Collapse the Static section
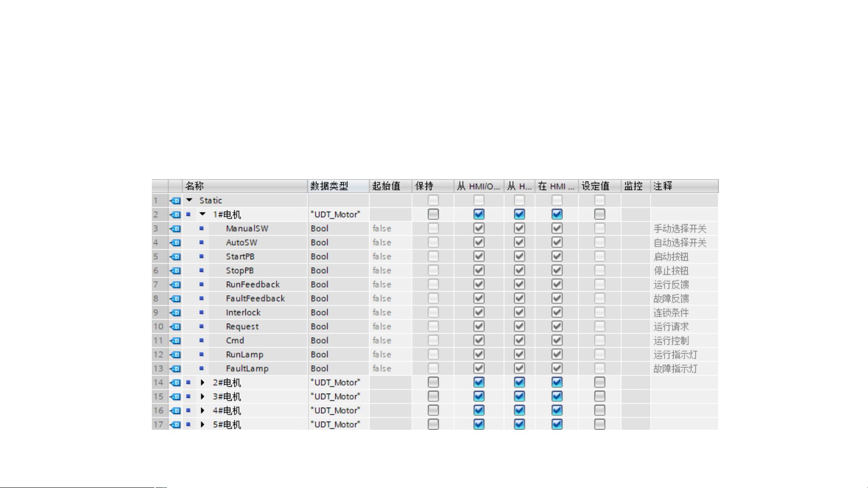 [x=189, y=200]
